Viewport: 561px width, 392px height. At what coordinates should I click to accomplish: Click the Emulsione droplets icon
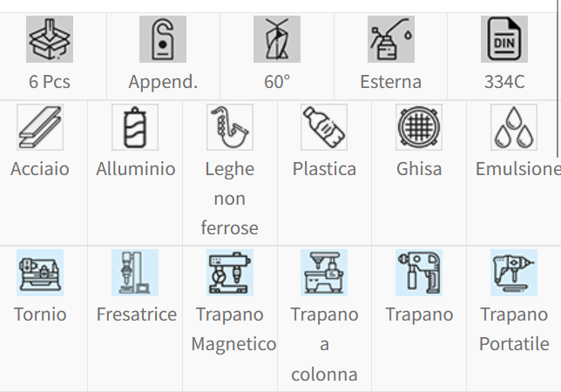(514, 127)
